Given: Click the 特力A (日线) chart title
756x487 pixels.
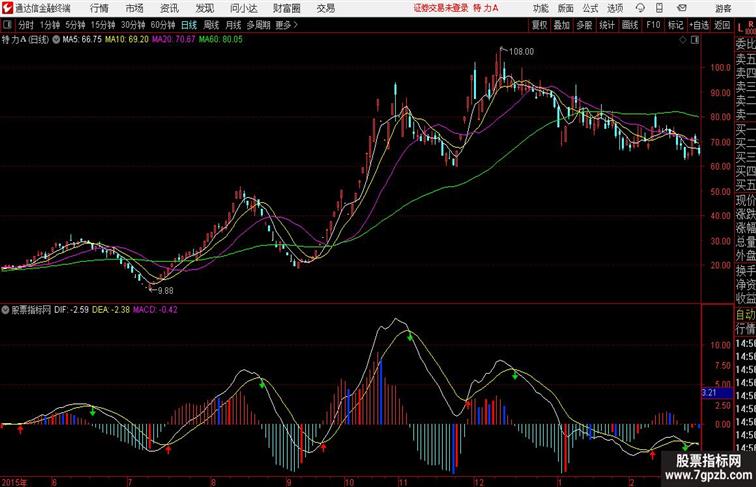Looking at the screenshot, I should 26,40.
